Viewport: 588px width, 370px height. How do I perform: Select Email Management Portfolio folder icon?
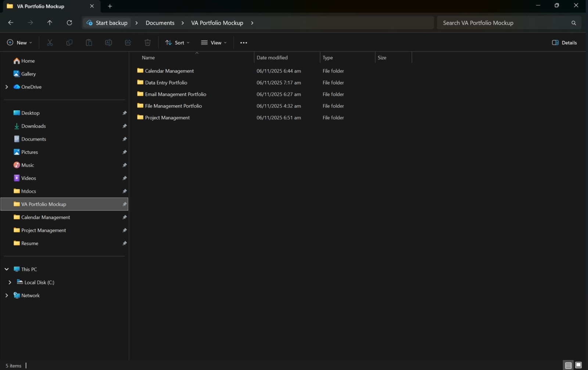point(140,94)
